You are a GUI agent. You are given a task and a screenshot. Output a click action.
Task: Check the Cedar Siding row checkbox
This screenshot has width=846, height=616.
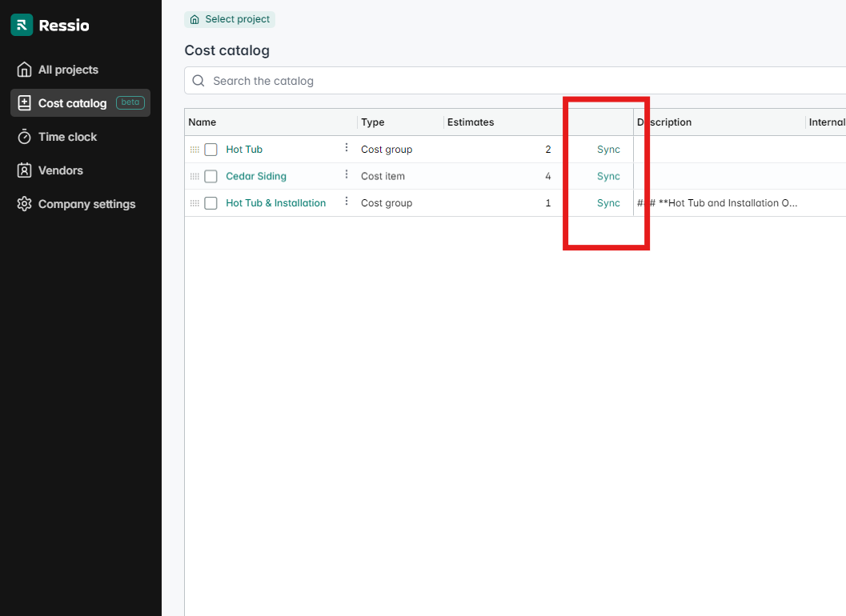(210, 176)
